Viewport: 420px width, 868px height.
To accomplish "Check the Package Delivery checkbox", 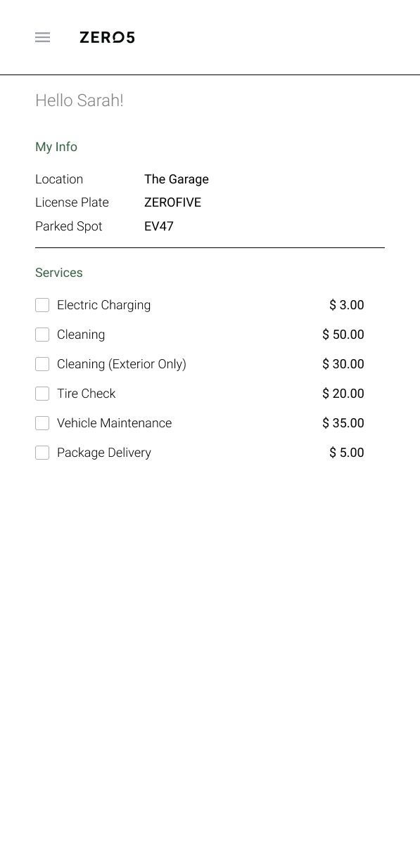I will tap(42, 453).
